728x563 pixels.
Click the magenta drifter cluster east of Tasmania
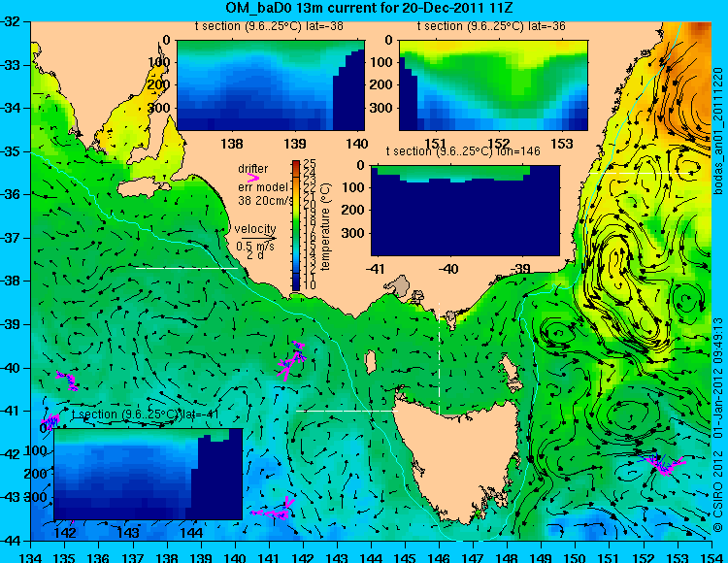663,464
